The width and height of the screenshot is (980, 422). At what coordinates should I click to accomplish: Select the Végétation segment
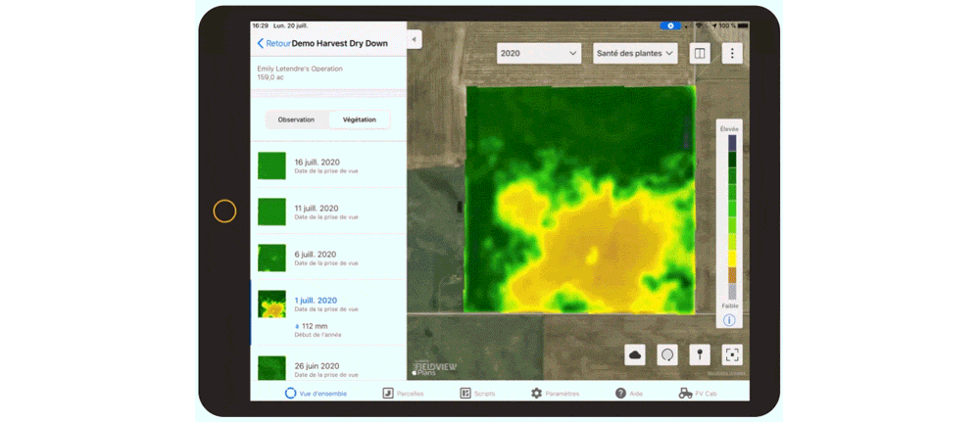359,119
